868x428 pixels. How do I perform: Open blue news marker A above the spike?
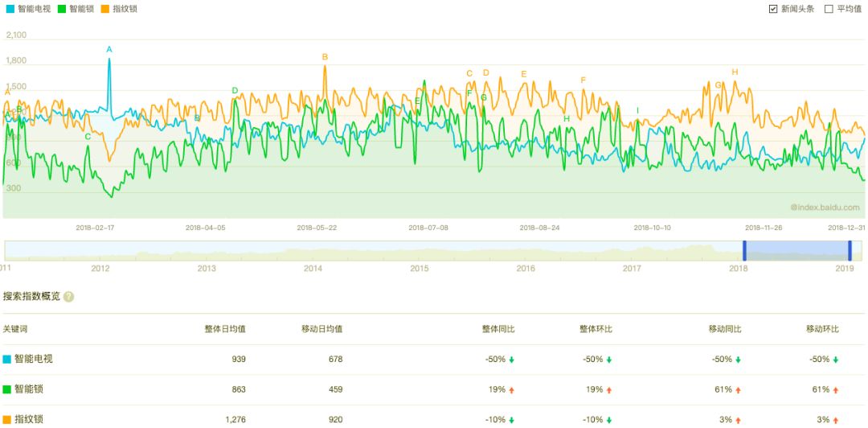[109, 50]
